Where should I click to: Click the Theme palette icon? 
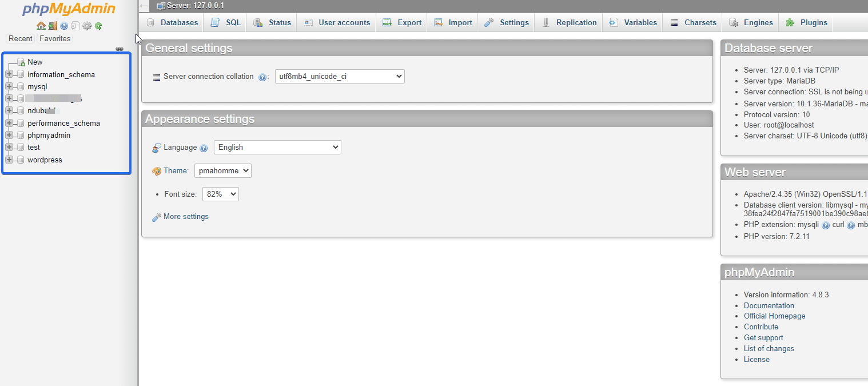157,171
